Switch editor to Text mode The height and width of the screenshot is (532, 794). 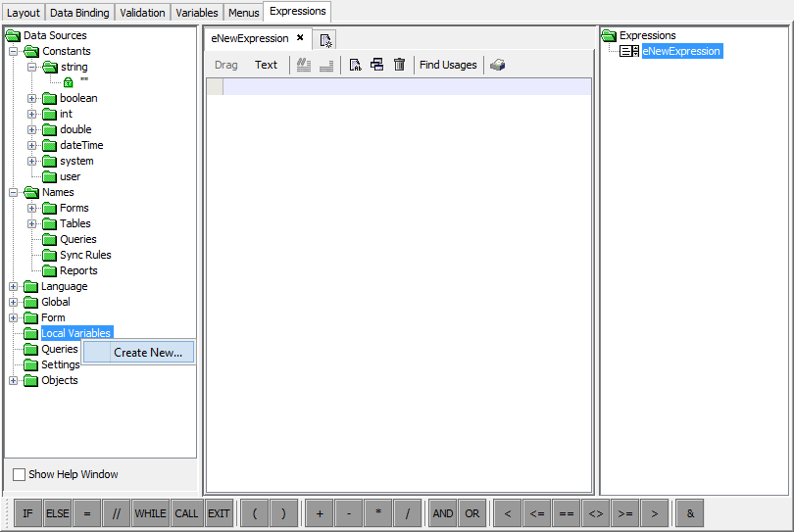[266, 65]
